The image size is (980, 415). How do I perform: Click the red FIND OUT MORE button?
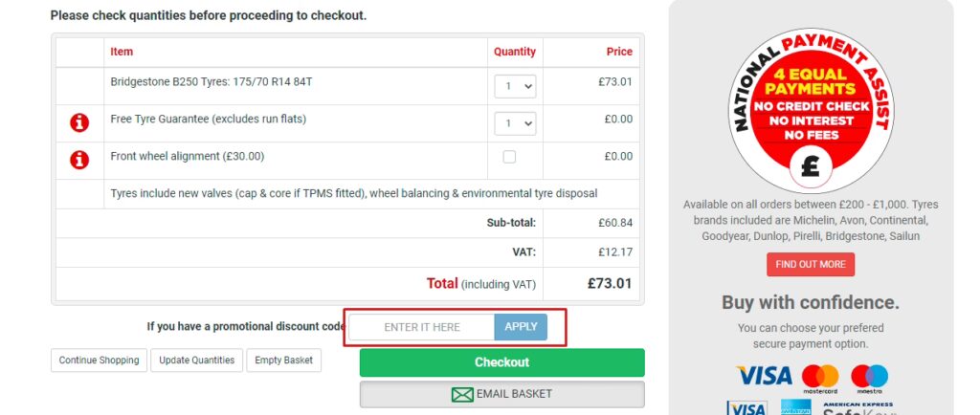(x=810, y=265)
